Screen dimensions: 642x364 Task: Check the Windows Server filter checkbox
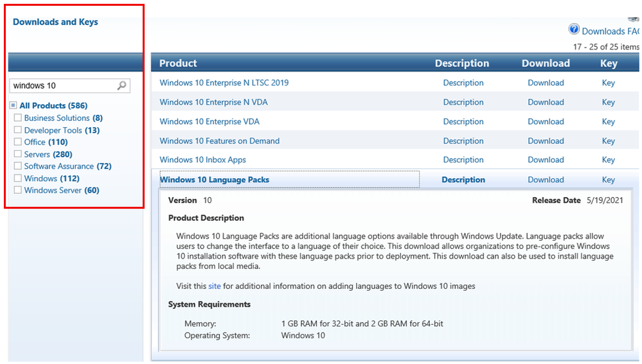point(17,190)
